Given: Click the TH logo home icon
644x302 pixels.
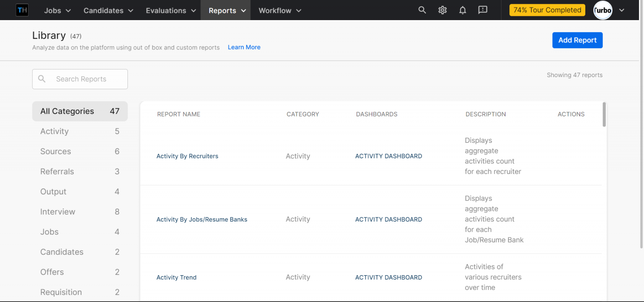Looking at the screenshot, I should coord(22,10).
